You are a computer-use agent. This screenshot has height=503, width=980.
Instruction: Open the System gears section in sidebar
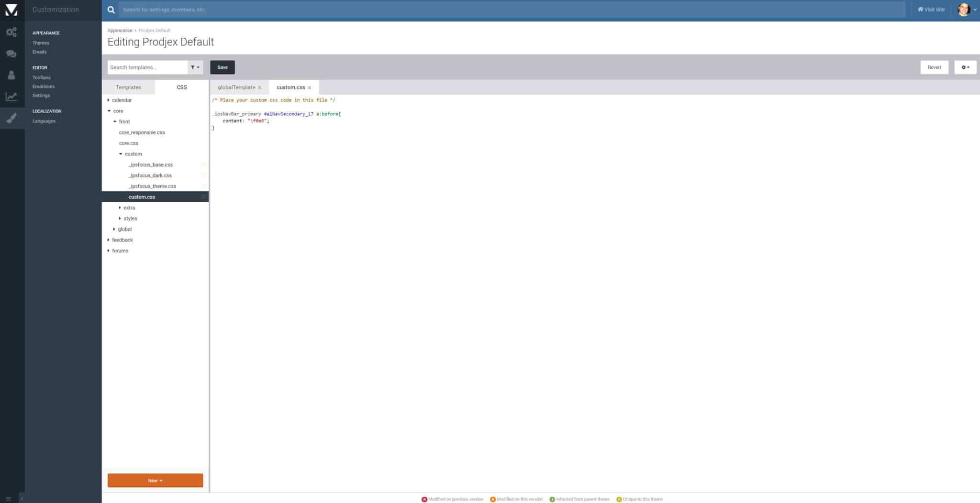click(11, 32)
